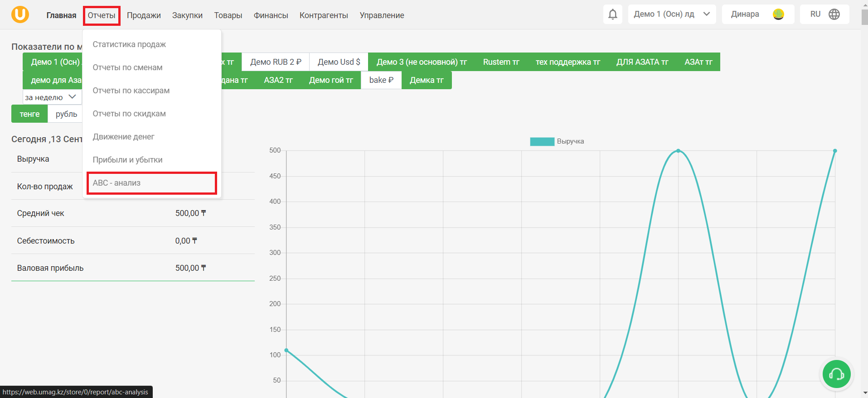Toggle the ДЛЯ АЗАТА тг store tab

click(x=642, y=62)
